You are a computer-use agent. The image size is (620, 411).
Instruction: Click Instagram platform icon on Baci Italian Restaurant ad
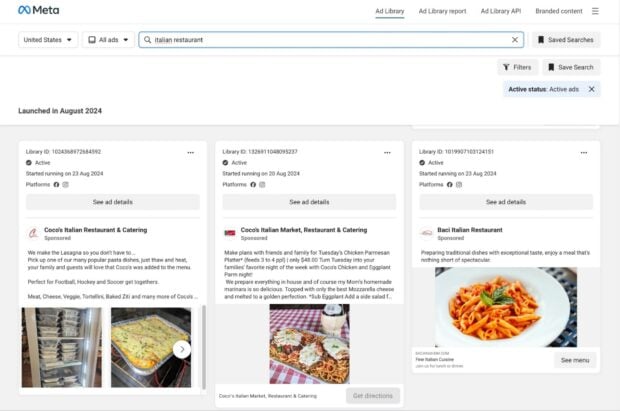click(x=459, y=185)
